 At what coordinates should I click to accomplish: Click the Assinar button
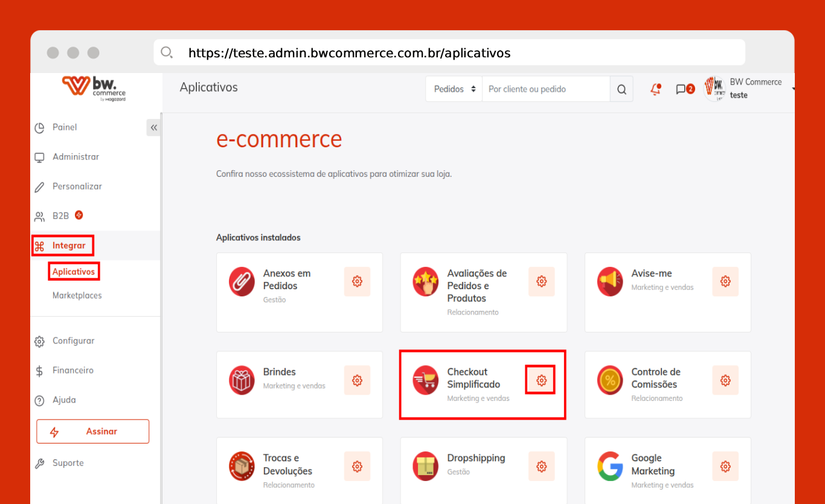coord(92,432)
